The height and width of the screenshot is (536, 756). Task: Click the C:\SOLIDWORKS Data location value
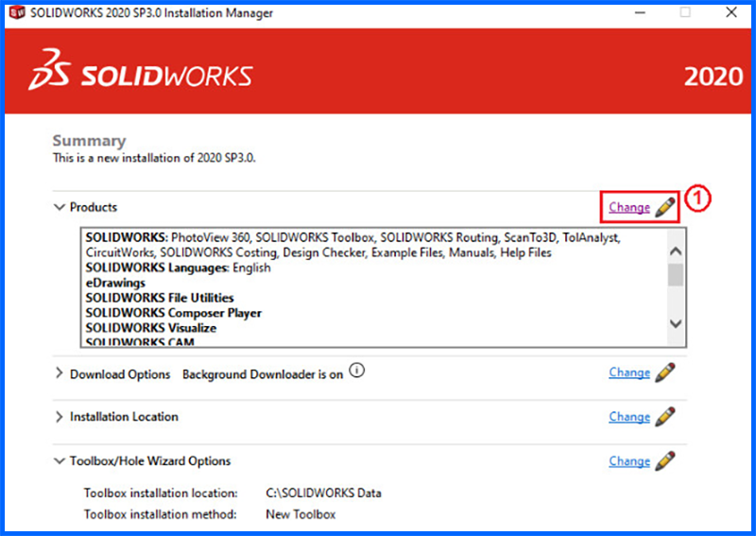pos(323,493)
